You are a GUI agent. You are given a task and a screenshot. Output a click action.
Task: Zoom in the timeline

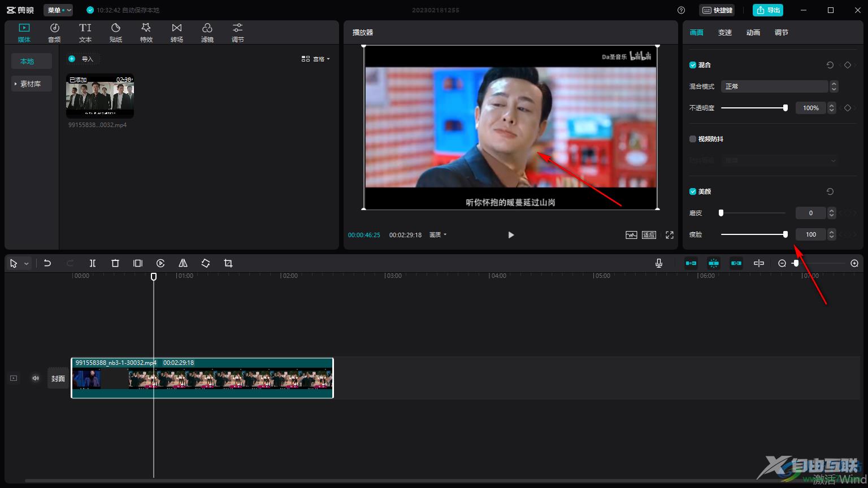(854, 263)
